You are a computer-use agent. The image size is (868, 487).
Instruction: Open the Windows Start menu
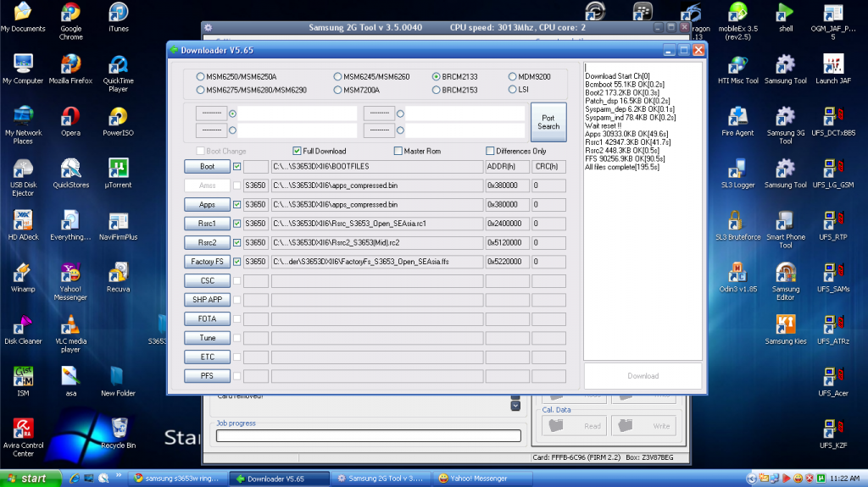click(x=31, y=479)
